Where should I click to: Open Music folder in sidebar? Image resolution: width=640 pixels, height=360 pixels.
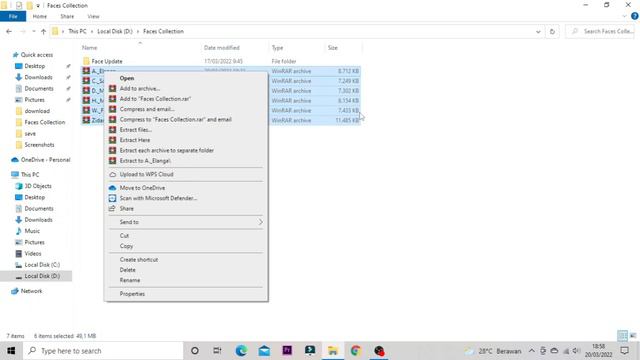pos(32,231)
